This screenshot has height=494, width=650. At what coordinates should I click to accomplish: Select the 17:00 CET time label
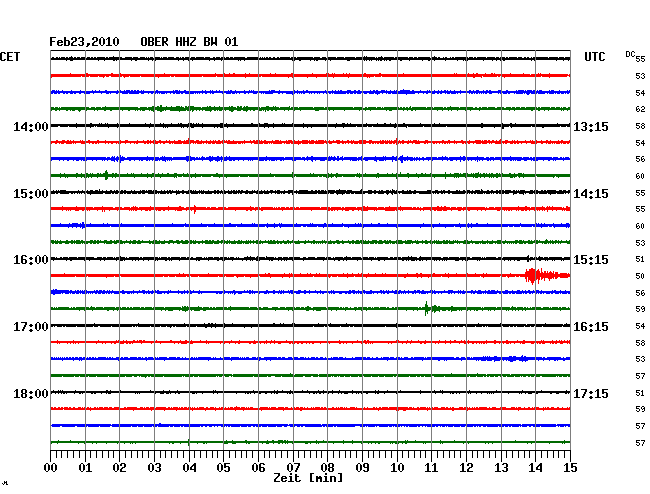coord(31,327)
